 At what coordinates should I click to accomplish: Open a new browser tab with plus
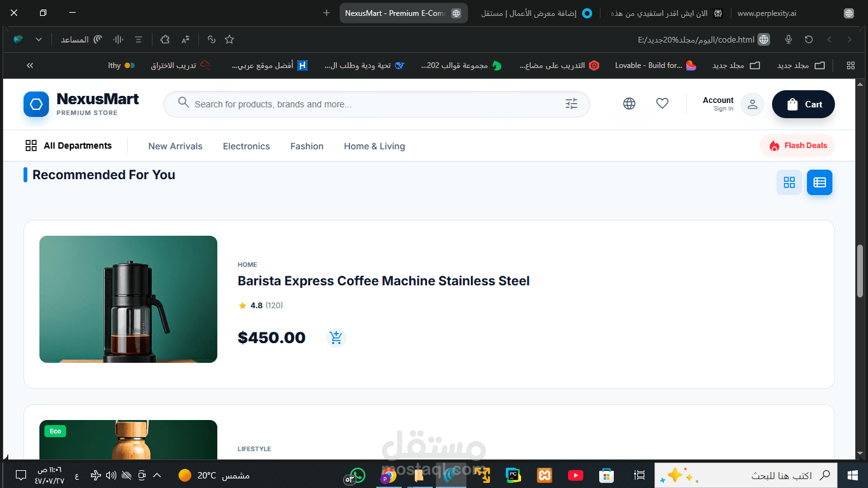point(327,13)
